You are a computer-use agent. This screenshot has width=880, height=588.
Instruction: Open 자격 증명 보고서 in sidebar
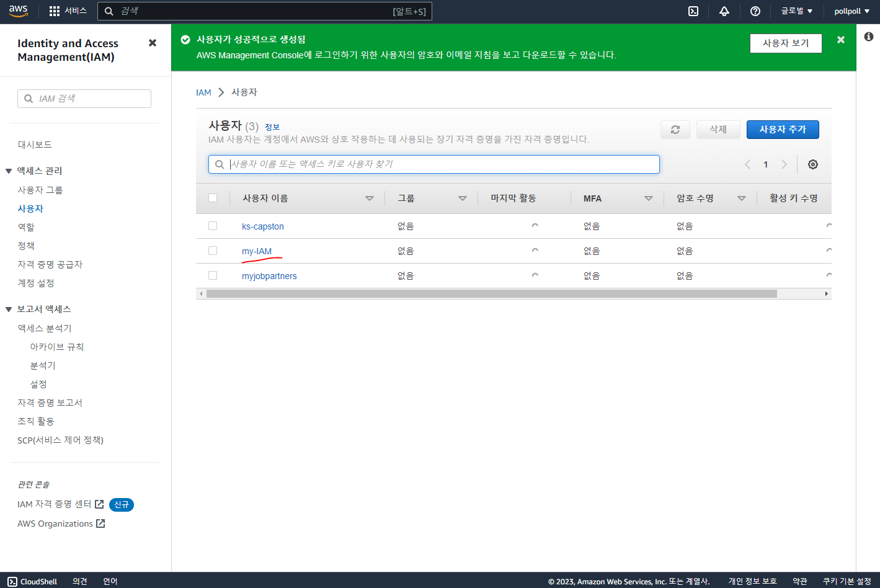(x=50, y=403)
